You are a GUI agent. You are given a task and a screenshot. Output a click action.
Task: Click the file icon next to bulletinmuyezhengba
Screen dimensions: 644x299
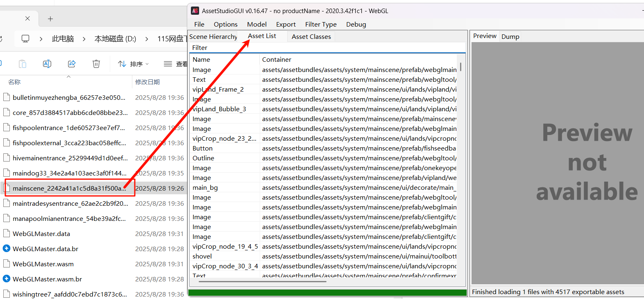pos(7,97)
